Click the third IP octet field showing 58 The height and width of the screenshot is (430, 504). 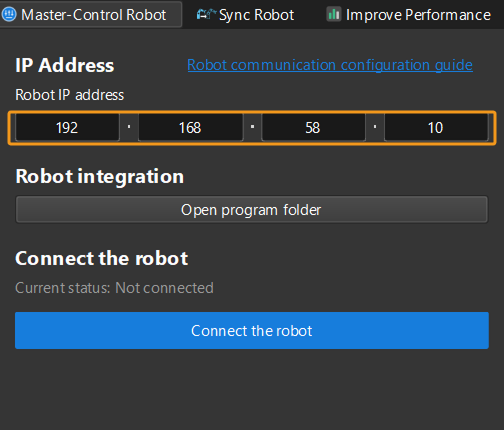click(313, 128)
